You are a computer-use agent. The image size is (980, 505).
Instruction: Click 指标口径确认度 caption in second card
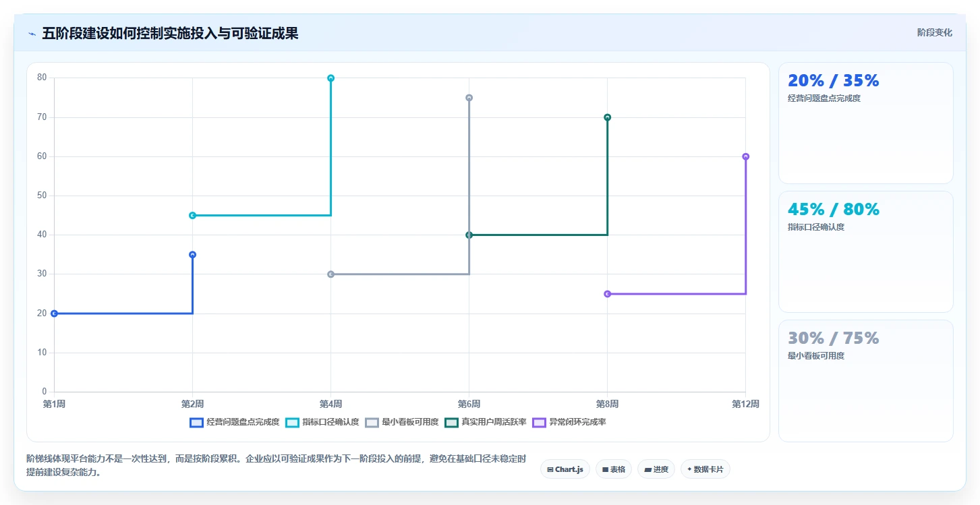coord(816,227)
